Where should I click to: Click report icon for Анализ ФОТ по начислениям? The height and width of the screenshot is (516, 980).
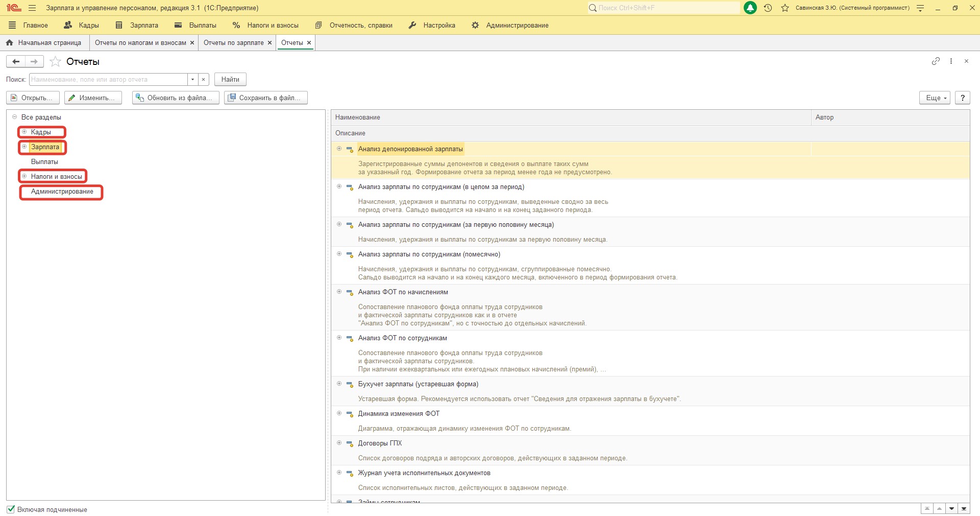click(x=350, y=292)
